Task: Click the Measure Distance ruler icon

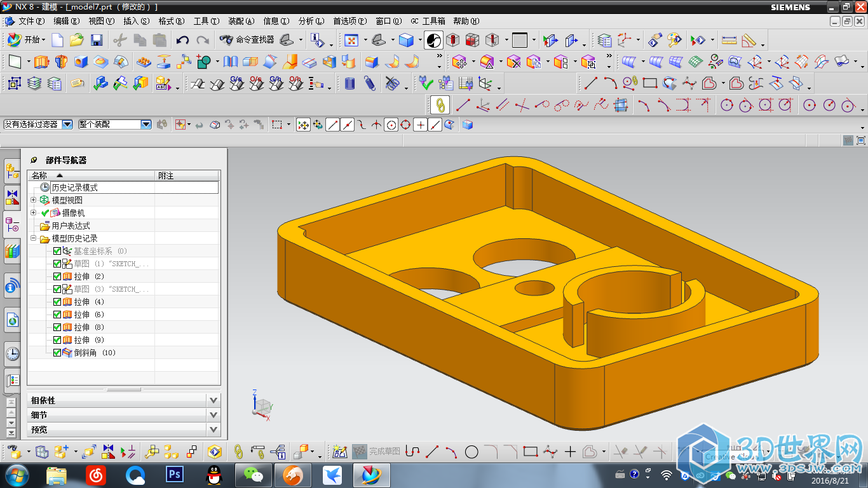Action: pos(729,40)
